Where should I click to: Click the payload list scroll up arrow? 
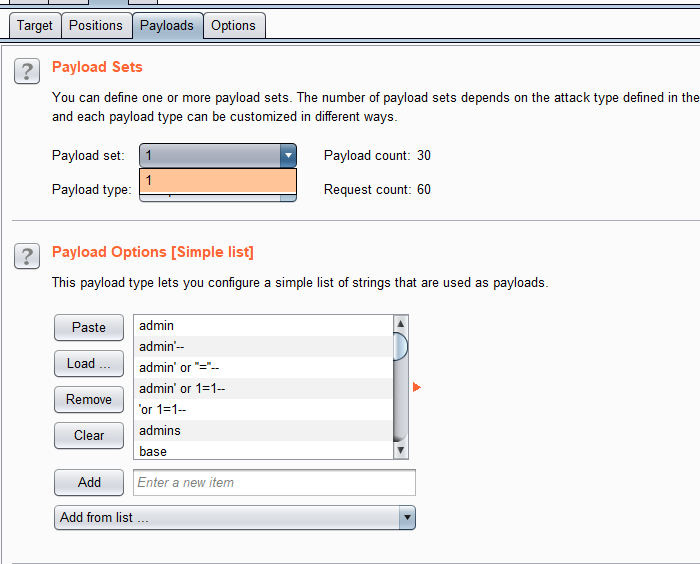(x=400, y=323)
